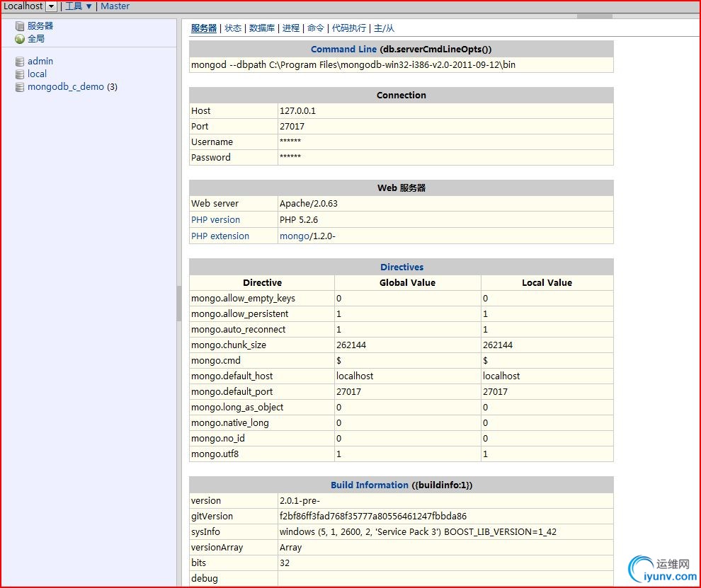
Task: Select the local database
Action: click(x=37, y=74)
